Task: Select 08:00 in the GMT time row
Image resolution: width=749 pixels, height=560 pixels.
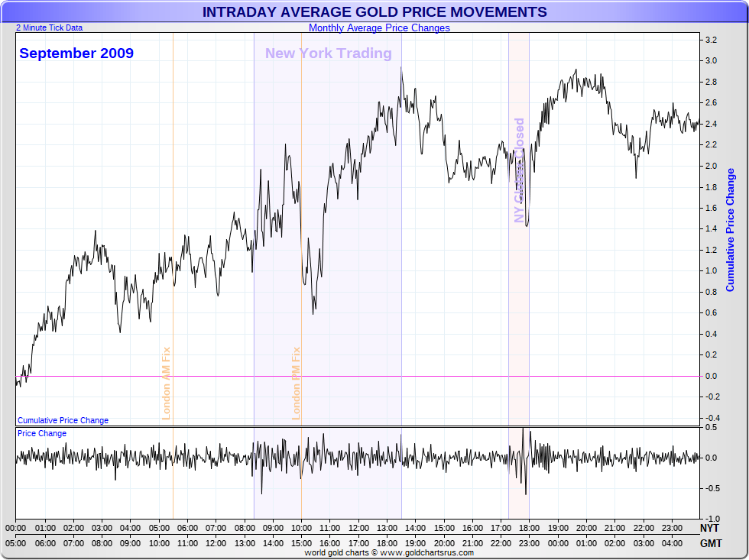Action: (102, 543)
